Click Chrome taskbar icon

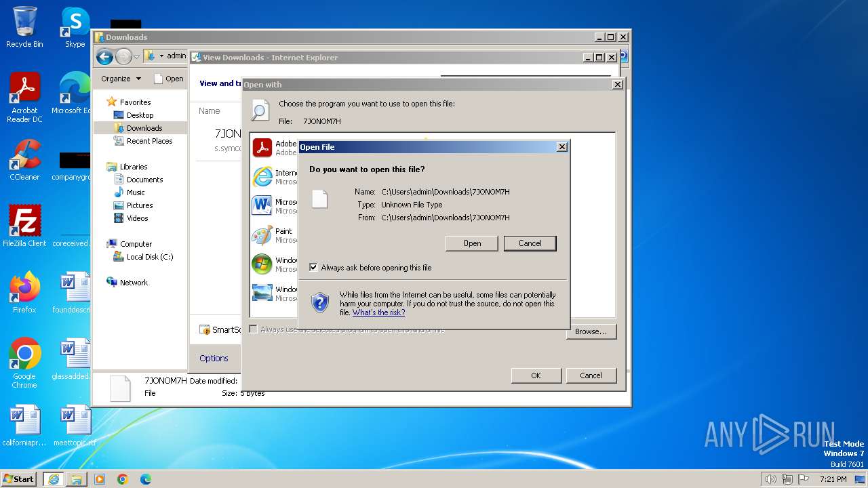point(123,479)
